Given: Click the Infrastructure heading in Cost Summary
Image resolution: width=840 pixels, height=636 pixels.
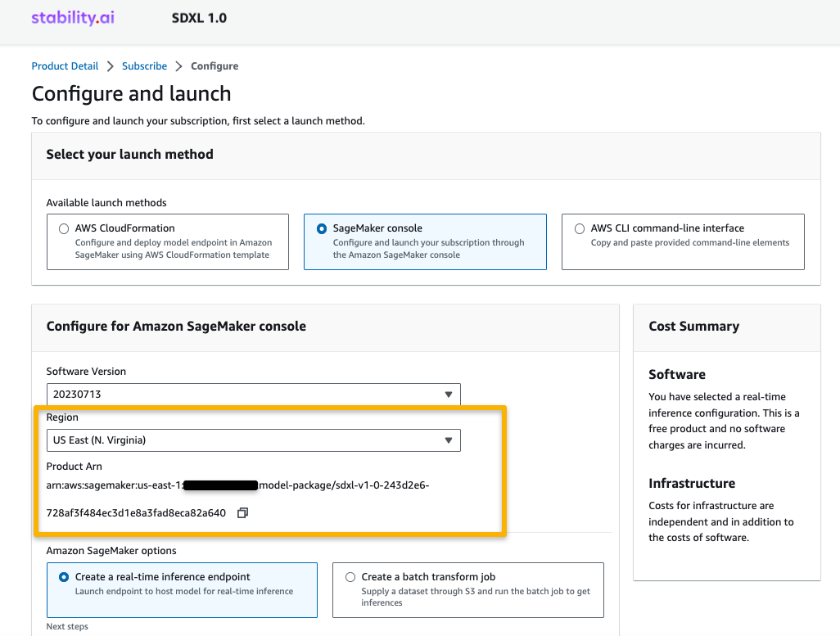Looking at the screenshot, I should click(692, 483).
